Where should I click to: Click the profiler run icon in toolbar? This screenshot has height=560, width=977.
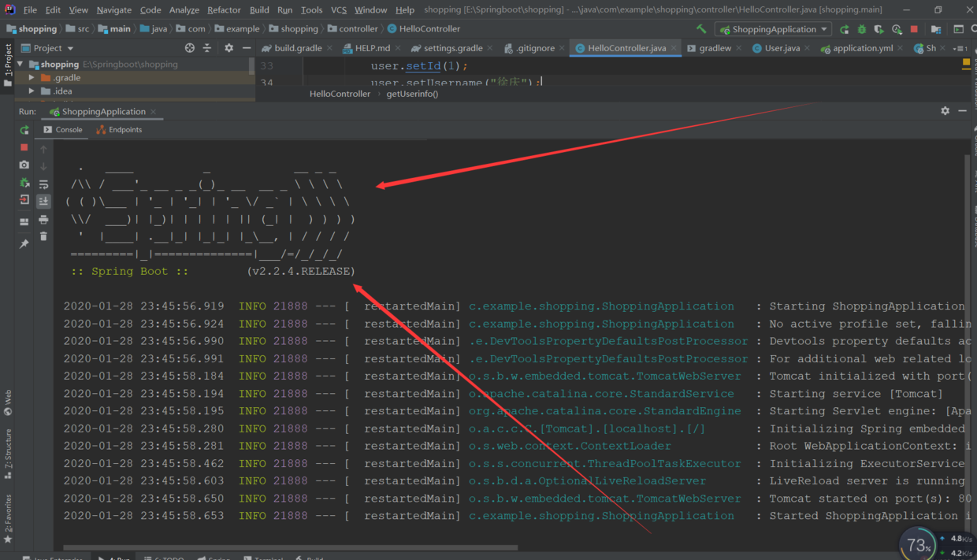click(897, 29)
